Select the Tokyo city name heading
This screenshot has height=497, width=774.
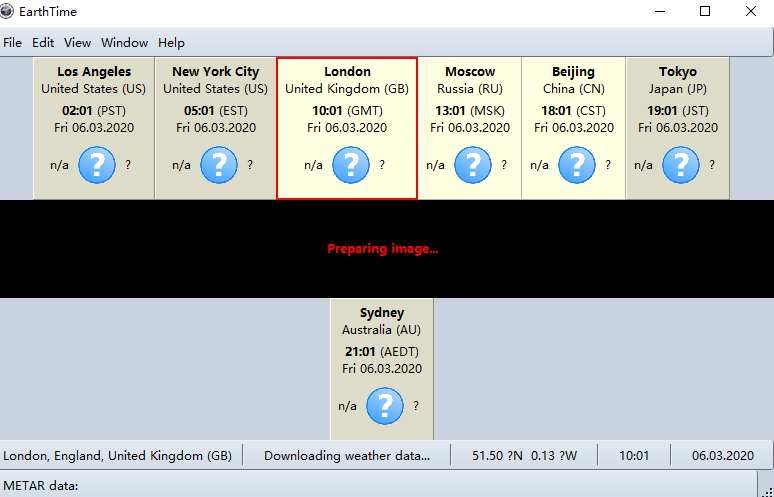[678, 72]
